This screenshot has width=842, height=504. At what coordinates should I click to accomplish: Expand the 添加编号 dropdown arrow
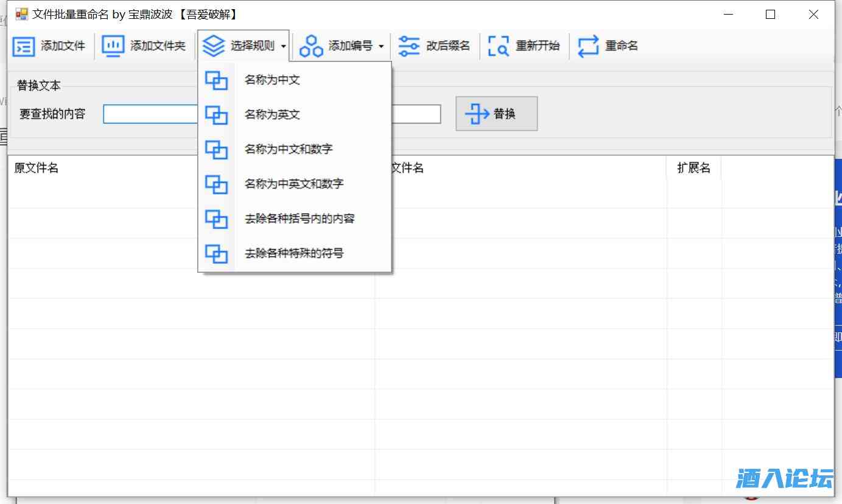381,47
